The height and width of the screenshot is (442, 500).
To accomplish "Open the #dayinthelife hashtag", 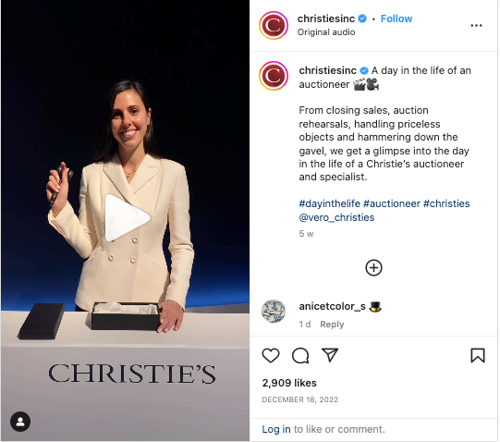I will (x=329, y=203).
